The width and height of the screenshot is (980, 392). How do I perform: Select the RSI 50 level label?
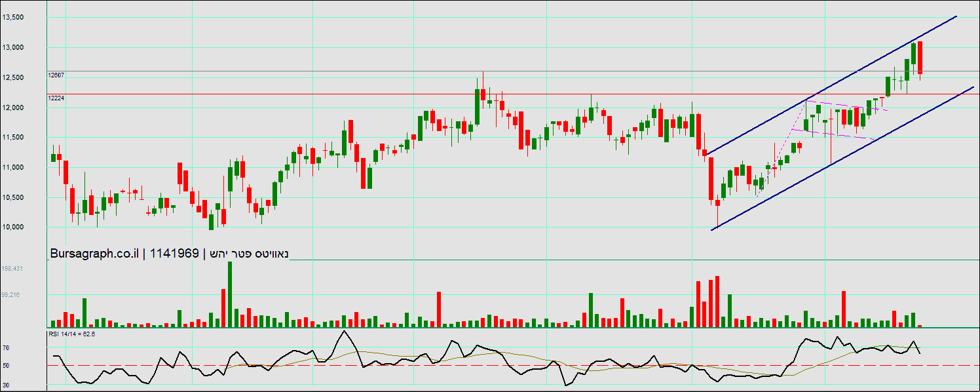pos(6,365)
